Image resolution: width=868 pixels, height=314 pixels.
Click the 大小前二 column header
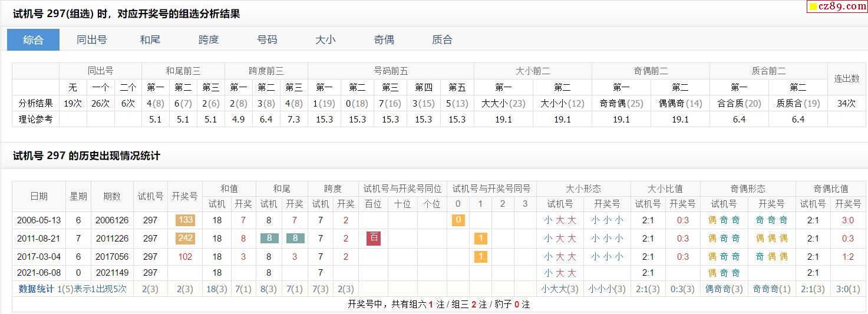(533, 71)
